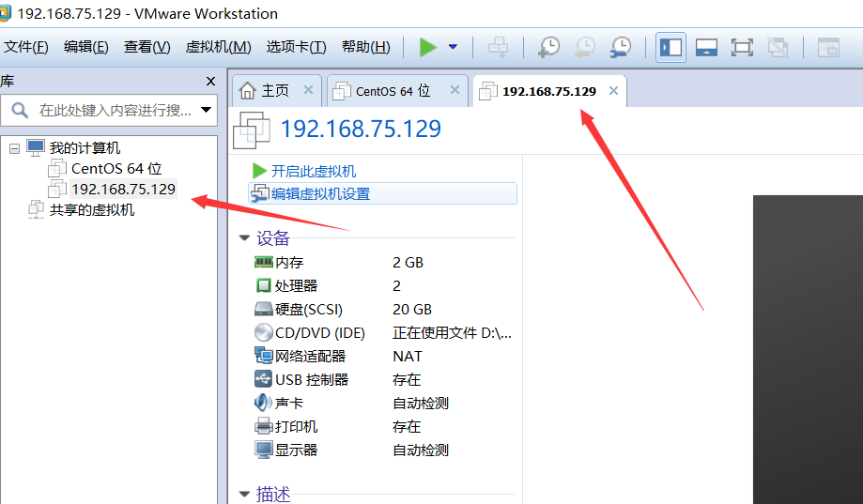
Task: Click the library search input field
Action: 108,110
